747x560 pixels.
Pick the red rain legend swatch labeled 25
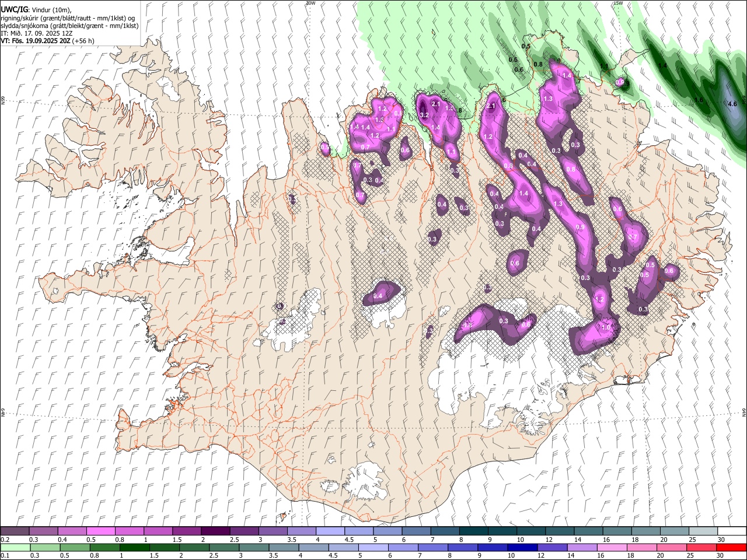(700, 547)
